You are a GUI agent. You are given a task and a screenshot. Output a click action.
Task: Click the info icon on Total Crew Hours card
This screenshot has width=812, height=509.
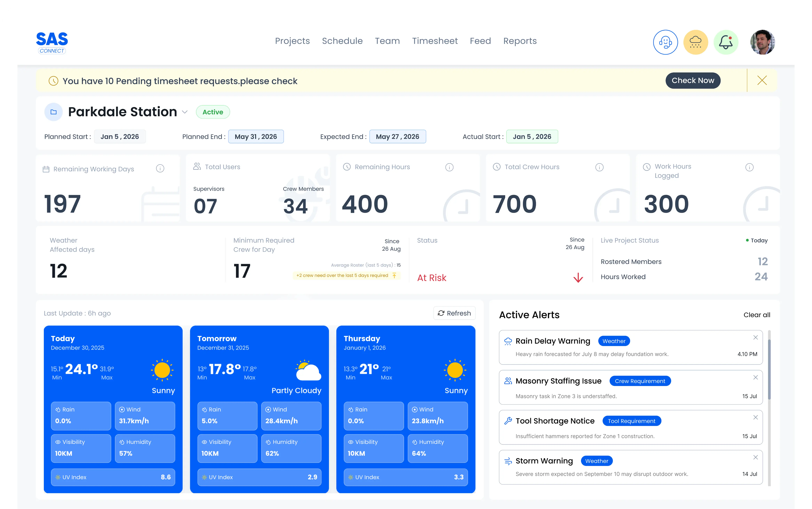(600, 167)
